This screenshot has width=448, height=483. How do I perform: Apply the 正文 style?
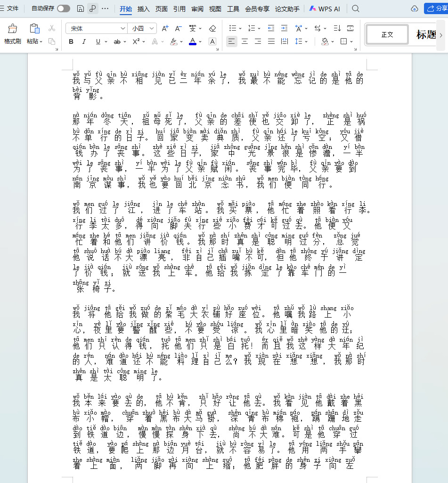pyautogui.click(x=387, y=35)
